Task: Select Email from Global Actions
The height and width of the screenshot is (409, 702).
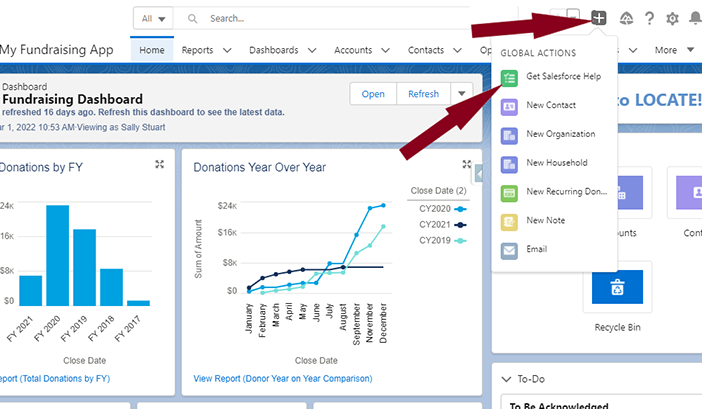Action: coord(536,249)
